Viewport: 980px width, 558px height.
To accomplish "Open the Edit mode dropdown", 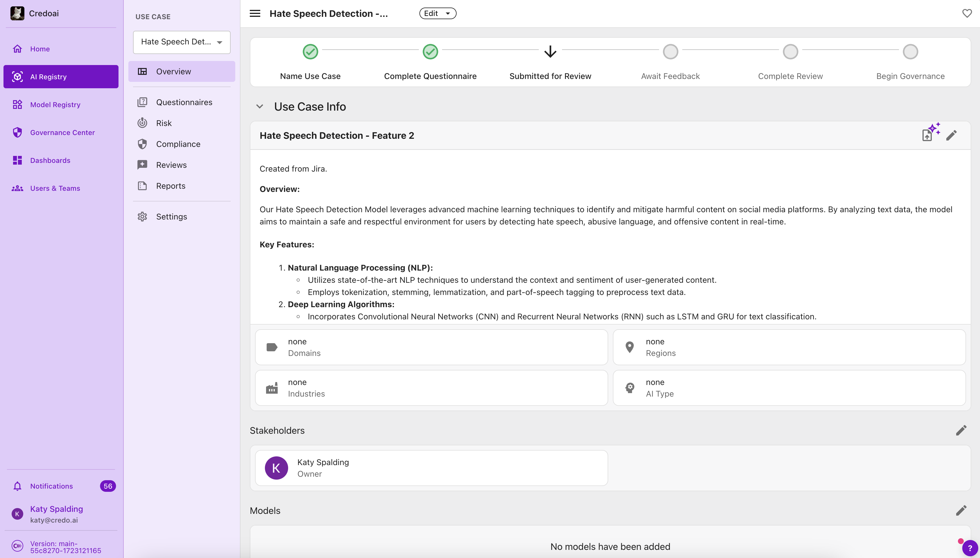I will click(x=437, y=13).
